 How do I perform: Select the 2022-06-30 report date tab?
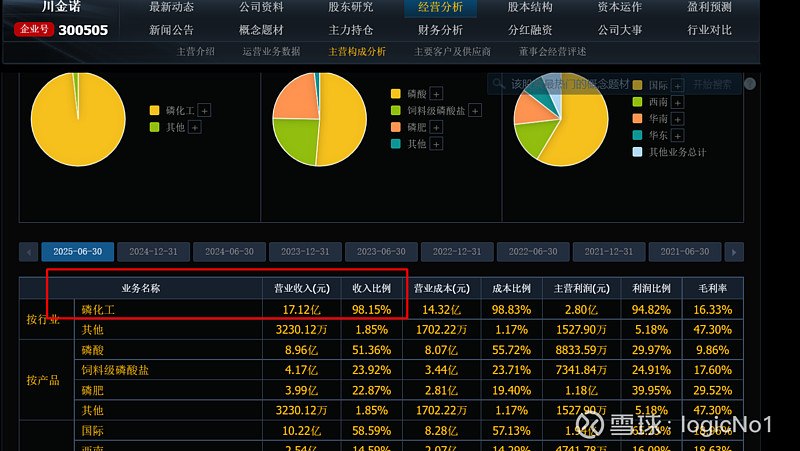(533, 252)
